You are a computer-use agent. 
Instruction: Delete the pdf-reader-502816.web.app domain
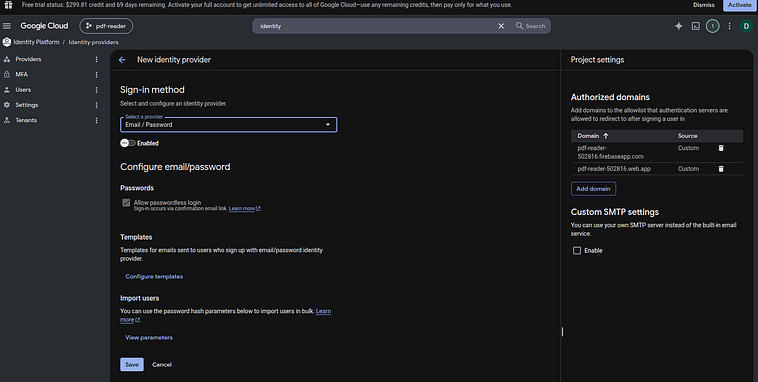721,169
